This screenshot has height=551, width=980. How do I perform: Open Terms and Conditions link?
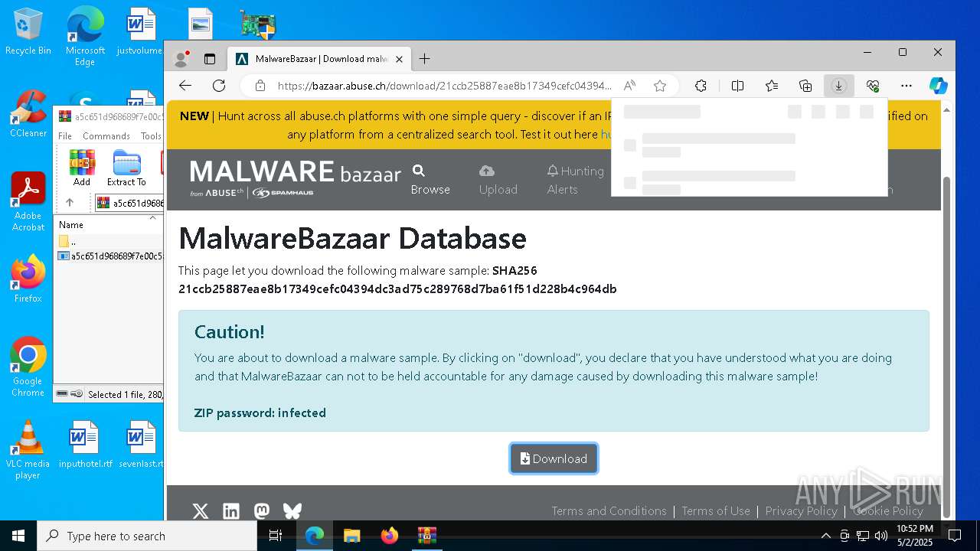[x=609, y=511]
